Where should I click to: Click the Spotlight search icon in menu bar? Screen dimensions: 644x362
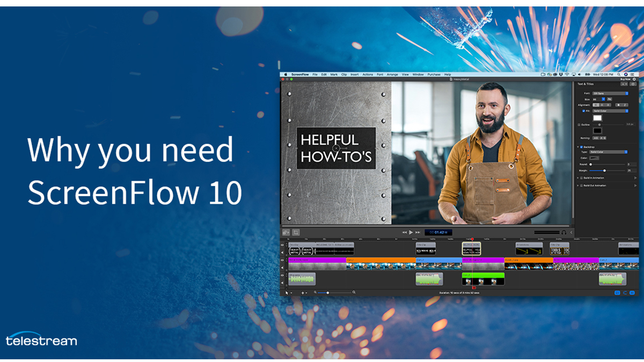(x=619, y=75)
